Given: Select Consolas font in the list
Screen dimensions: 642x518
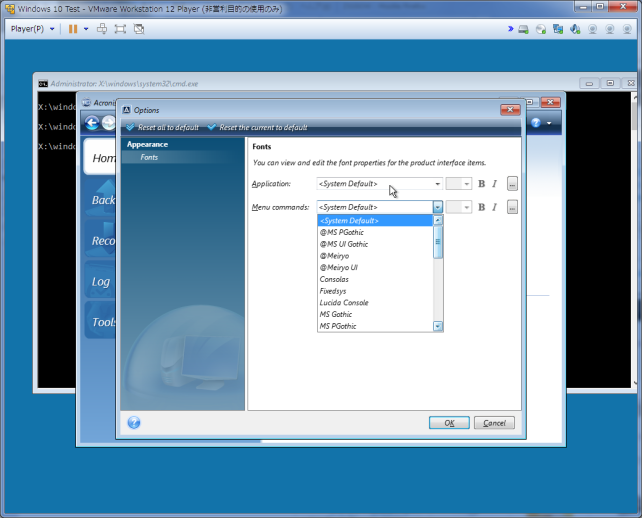Looking at the screenshot, I should (x=375, y=279).
